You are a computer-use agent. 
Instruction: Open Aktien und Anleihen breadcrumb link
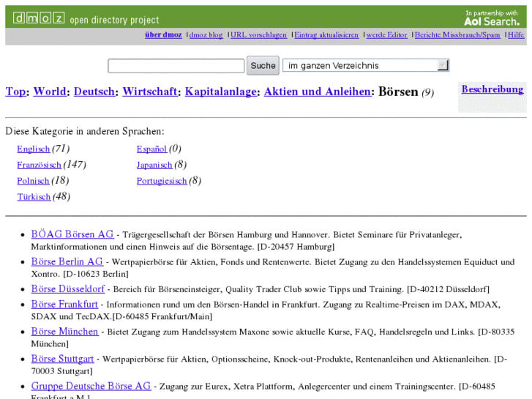pyautogui.click(x=318, y=92)
